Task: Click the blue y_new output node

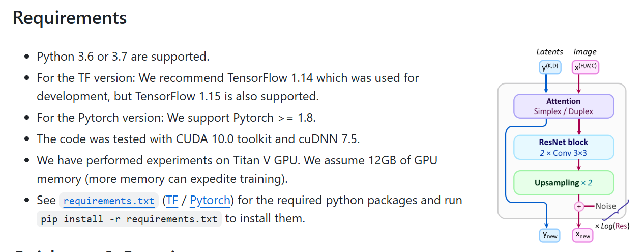Action: click(x=549, y=235)
